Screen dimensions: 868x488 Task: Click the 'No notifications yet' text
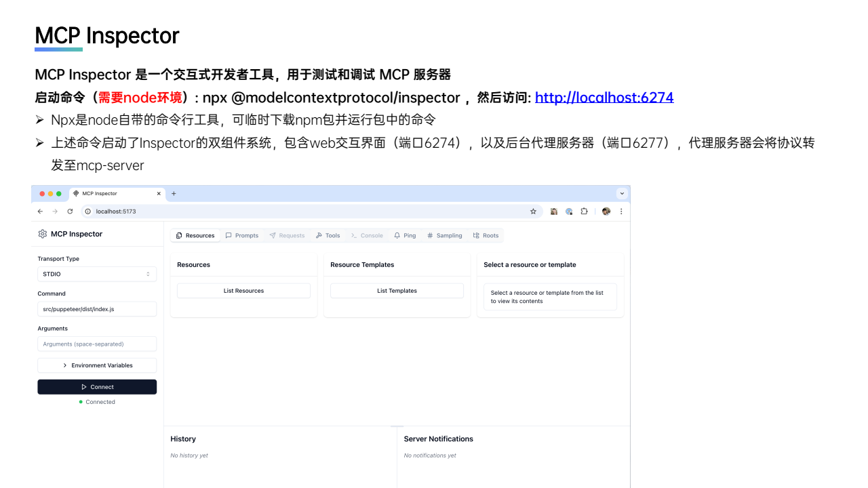430,455
